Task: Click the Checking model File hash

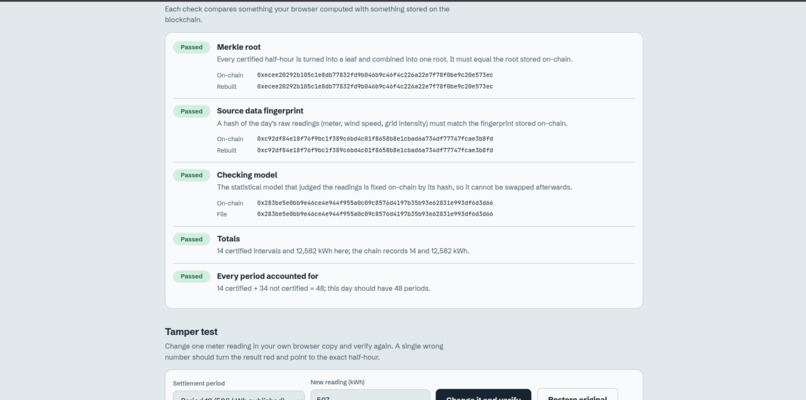Action: 375,214
